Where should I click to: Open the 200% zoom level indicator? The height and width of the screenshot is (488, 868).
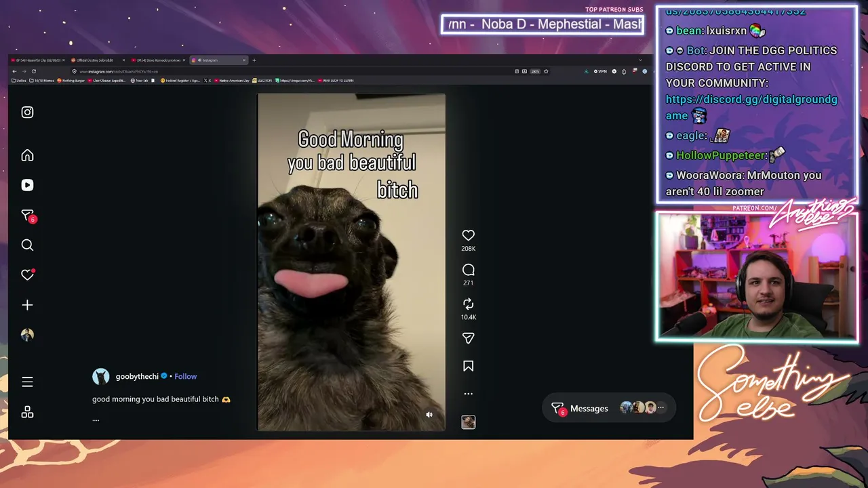tap(535, 71)
